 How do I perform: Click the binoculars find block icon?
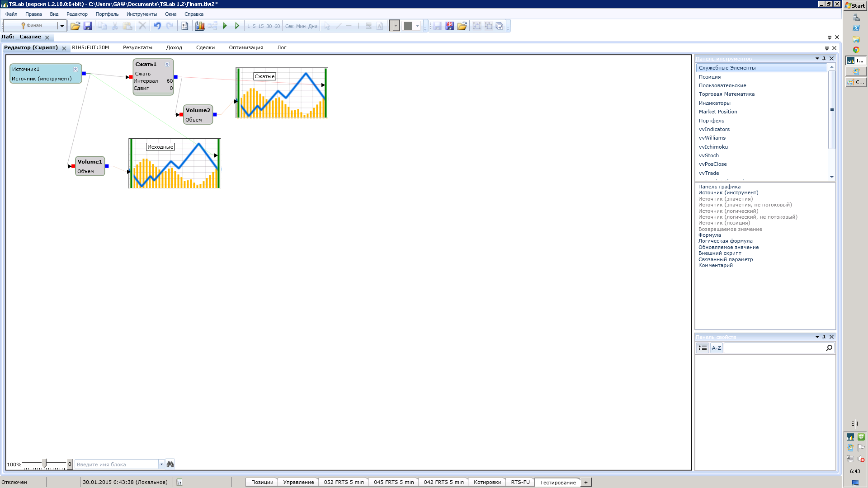coord(170,464)
